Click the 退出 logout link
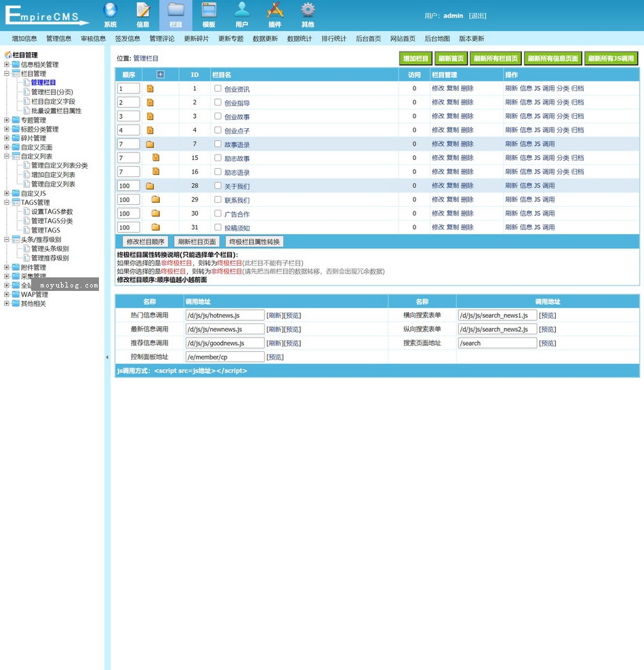This screenshot has height=670, width=644. tap(477, 16)
